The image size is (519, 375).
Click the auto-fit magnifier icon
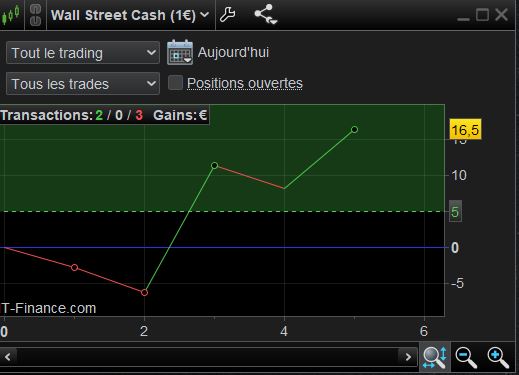pyautogui.click(x=434, y=357)
